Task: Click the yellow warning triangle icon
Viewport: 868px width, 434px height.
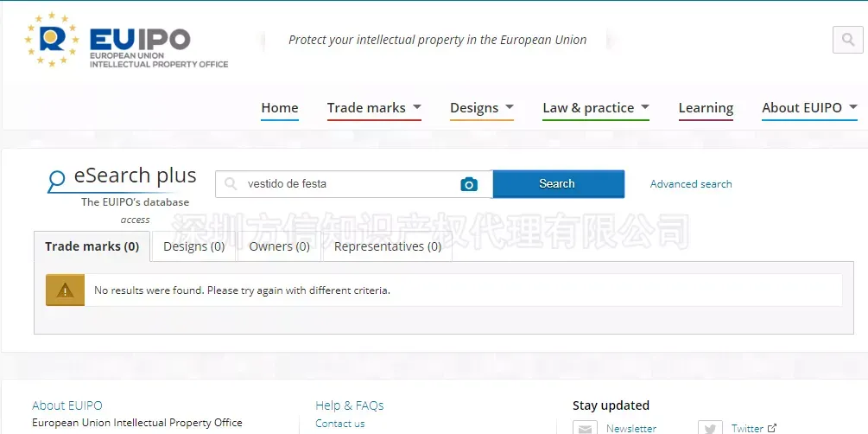Action: (65, 290)
